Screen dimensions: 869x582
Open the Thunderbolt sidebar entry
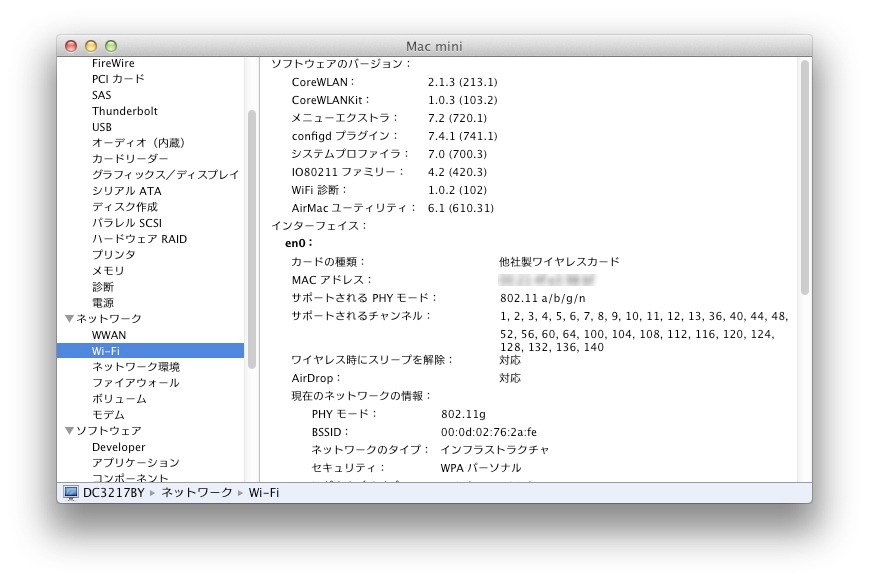click(125, 111)
